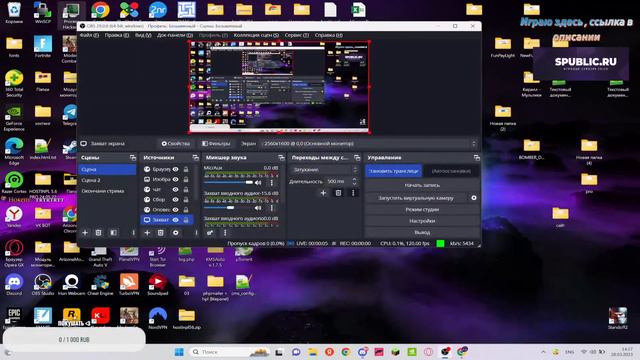This screenshot has height=360, width=640.
Task: Adjust Mic/Aux volume slider
Action: pos(229,182)
